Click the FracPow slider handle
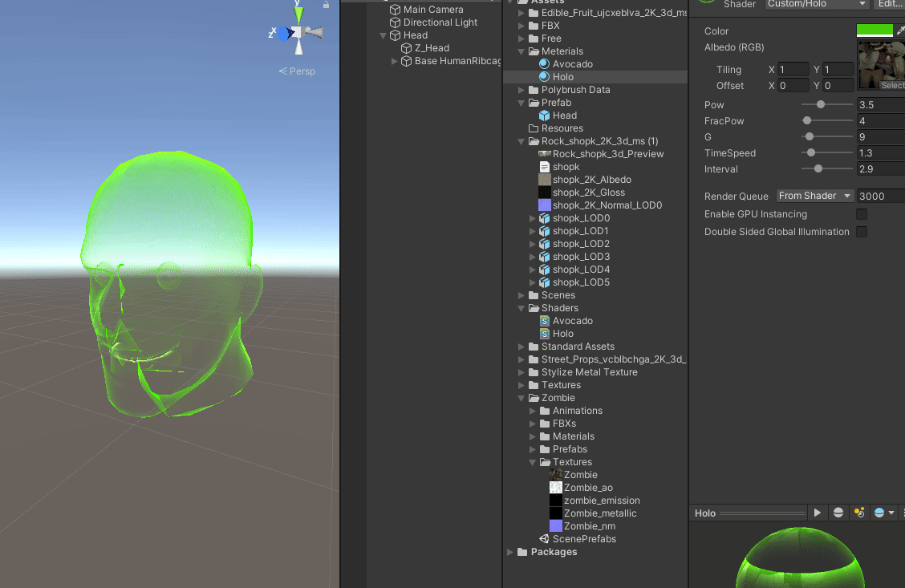Viewport: 905px width, 588px height. (807, 120)
